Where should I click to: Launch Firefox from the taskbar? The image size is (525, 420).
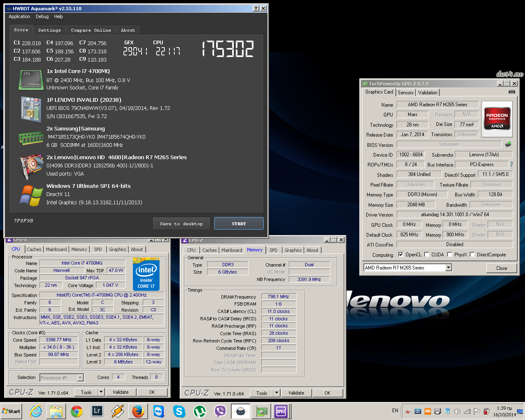pos(138,411)
